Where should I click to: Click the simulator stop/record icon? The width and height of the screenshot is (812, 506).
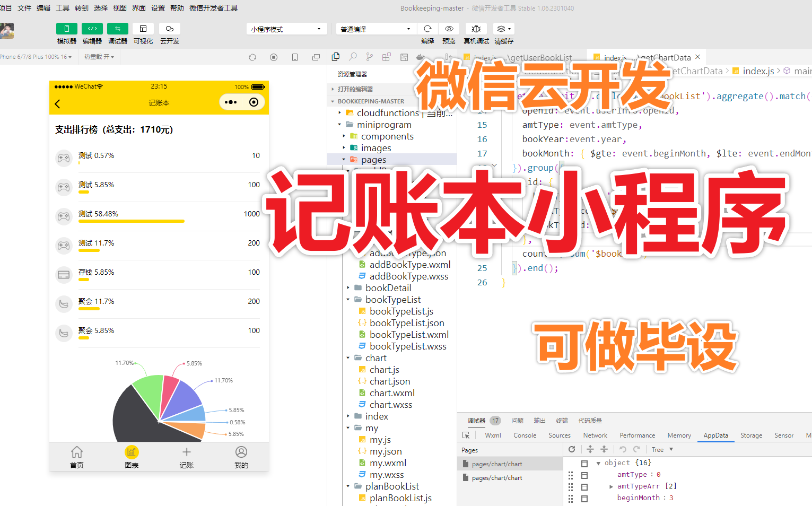(x=274, y=57)
